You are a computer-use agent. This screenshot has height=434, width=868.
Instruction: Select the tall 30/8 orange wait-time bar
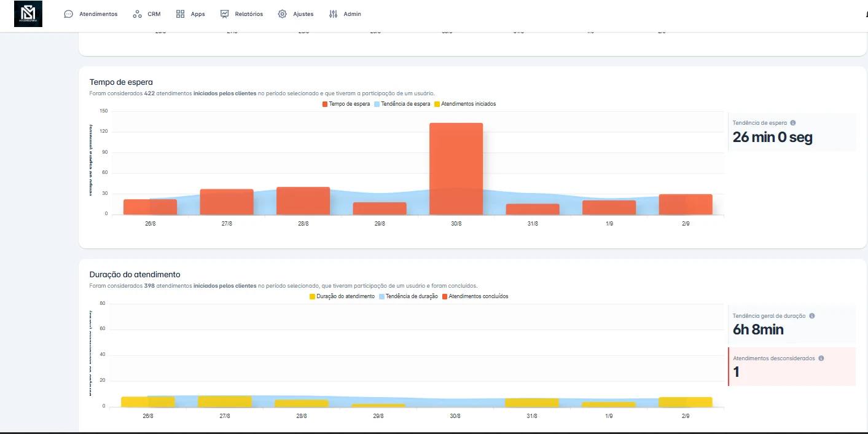tap(456, 168)
